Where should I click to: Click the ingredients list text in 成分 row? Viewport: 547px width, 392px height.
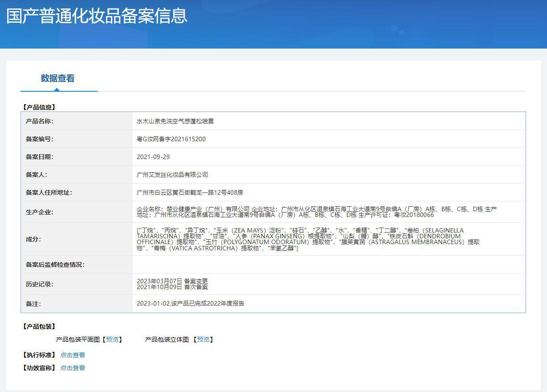pyautogui.click(x=307, y=239)
